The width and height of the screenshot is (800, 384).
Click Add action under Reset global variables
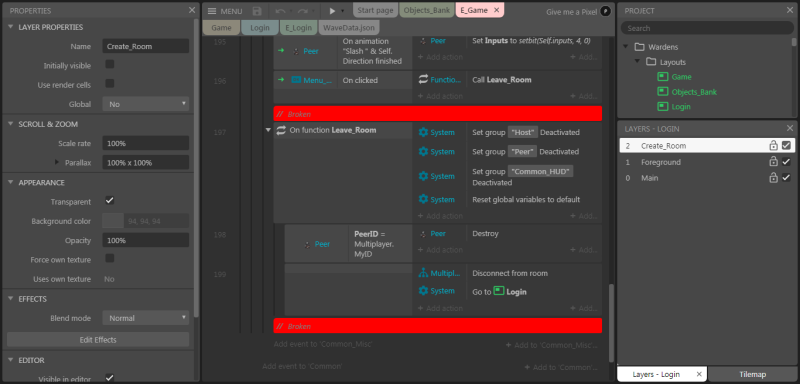440,216
